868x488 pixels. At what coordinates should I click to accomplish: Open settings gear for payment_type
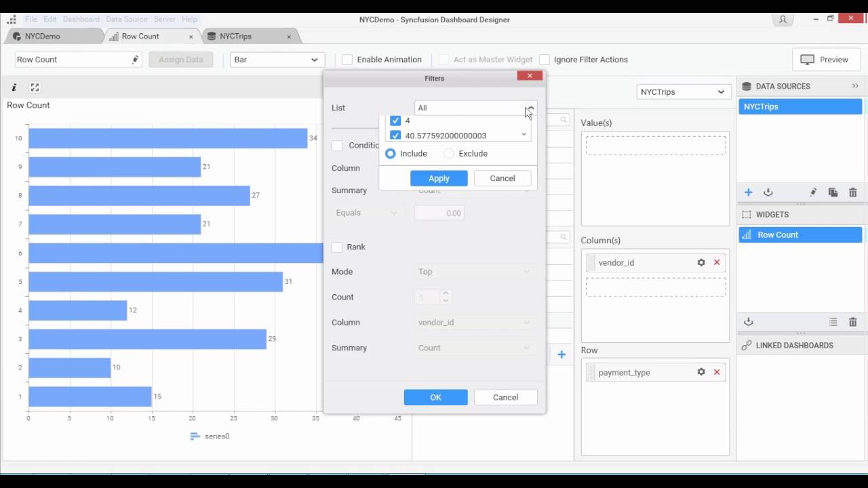701,372
